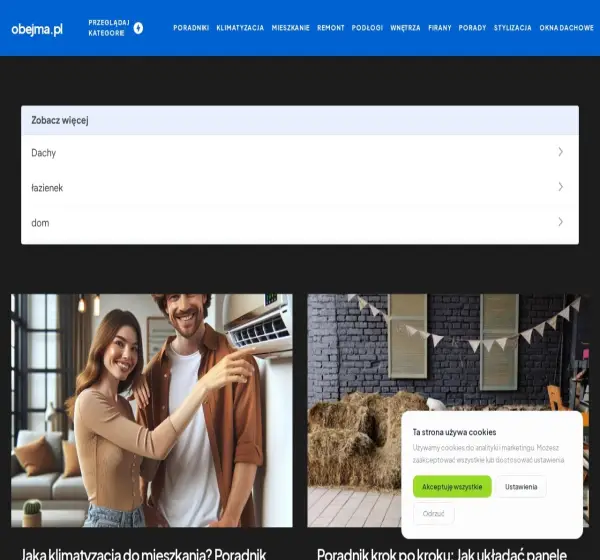600x560 pixels.
Task: Select the Mieszkanie menu item
Action: click(290, 28)
